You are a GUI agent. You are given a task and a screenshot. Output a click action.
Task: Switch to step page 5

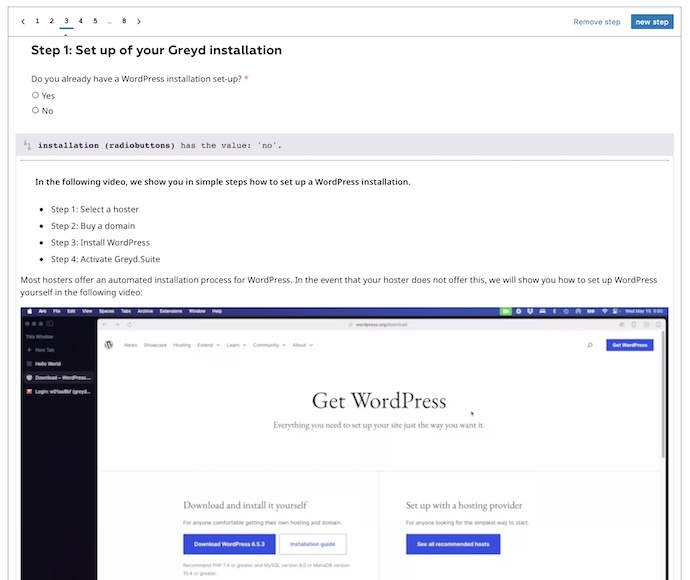click(x=95, y=21)
